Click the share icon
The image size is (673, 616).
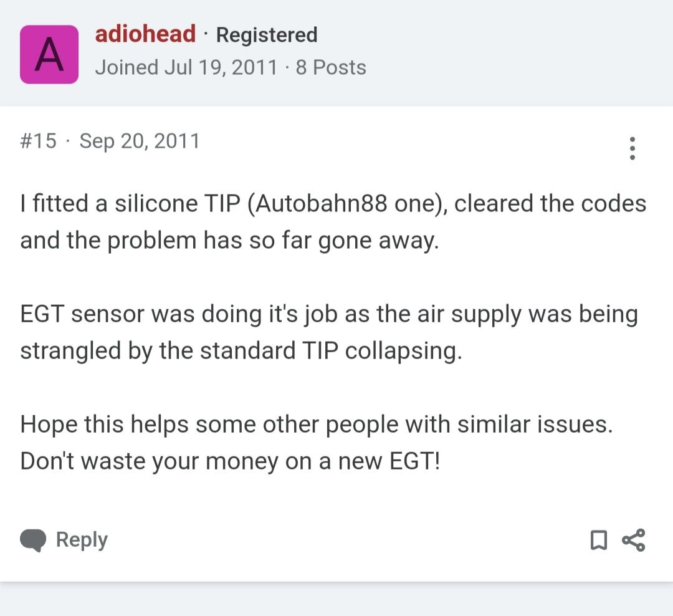(634, 540)
